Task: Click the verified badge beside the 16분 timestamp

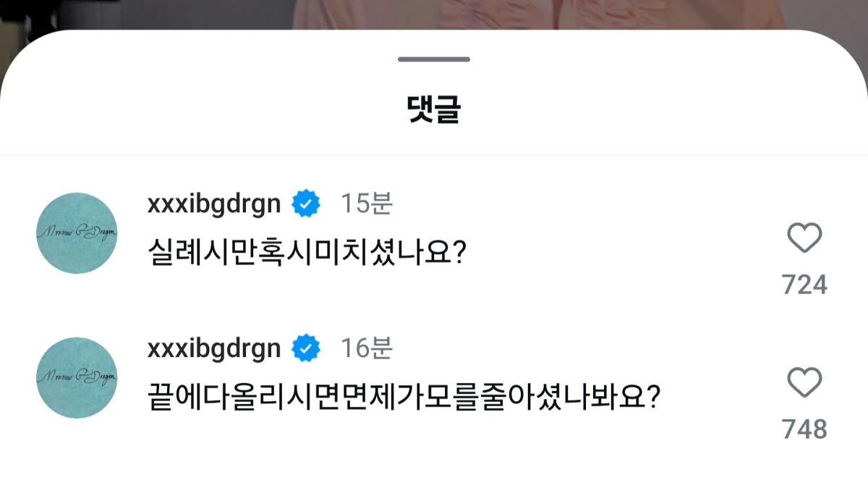Action: click(306, 350)
